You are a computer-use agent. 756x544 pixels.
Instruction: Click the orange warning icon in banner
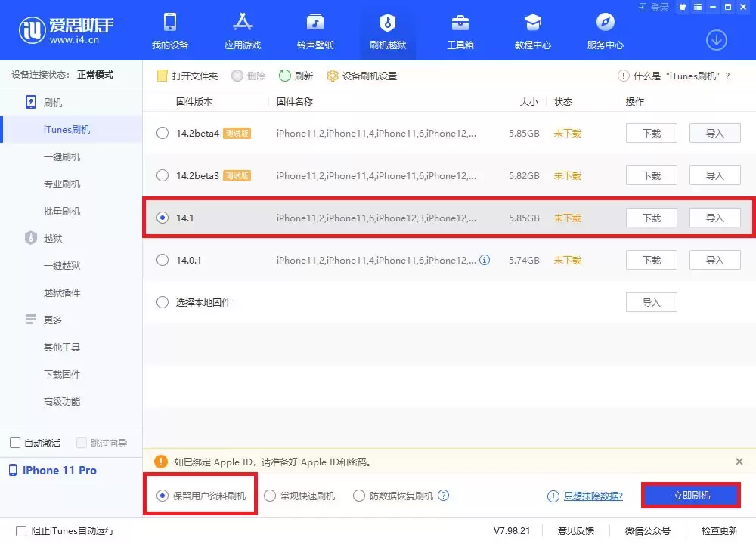[161, 462]
